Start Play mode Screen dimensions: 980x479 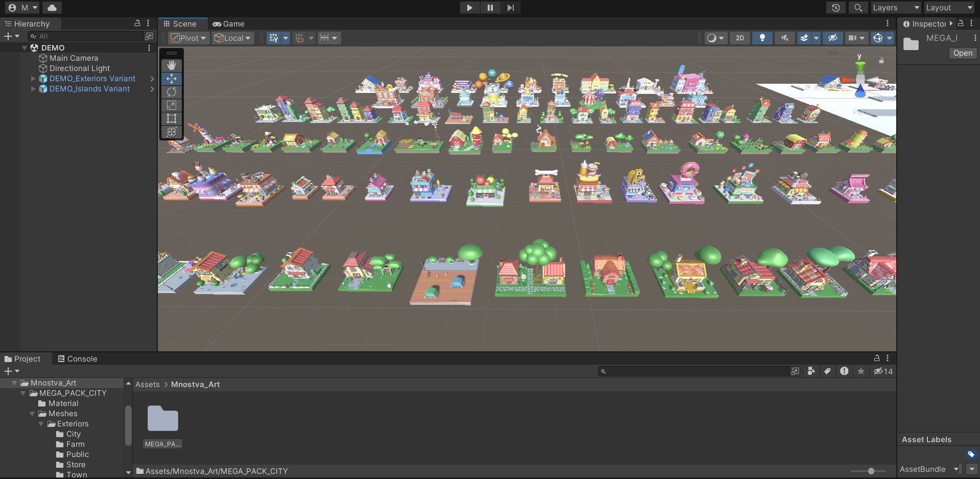click(469, 8)
